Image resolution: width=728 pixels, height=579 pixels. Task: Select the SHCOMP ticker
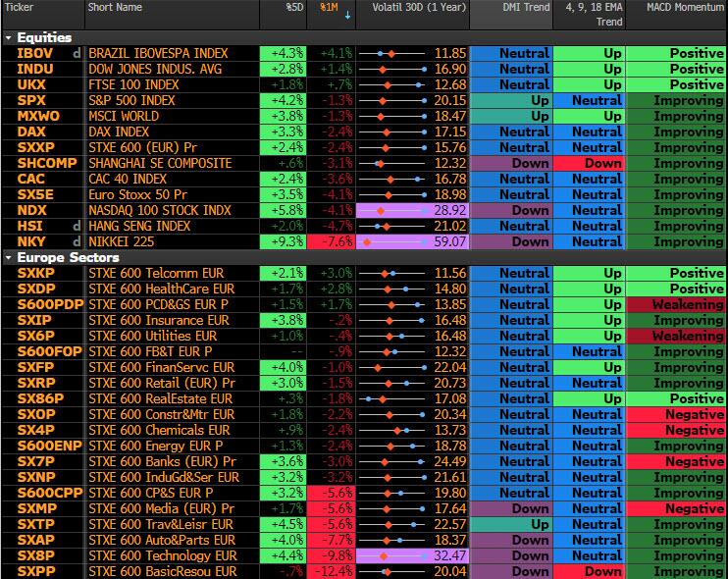(x=47, y=164)
